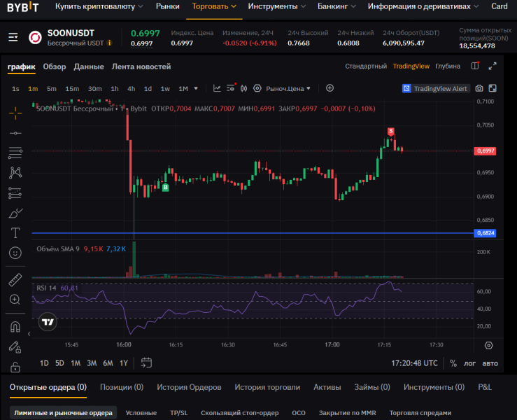Open the timeframe dropdown after 1M
The image size is (517, 420).
point(196,88)
